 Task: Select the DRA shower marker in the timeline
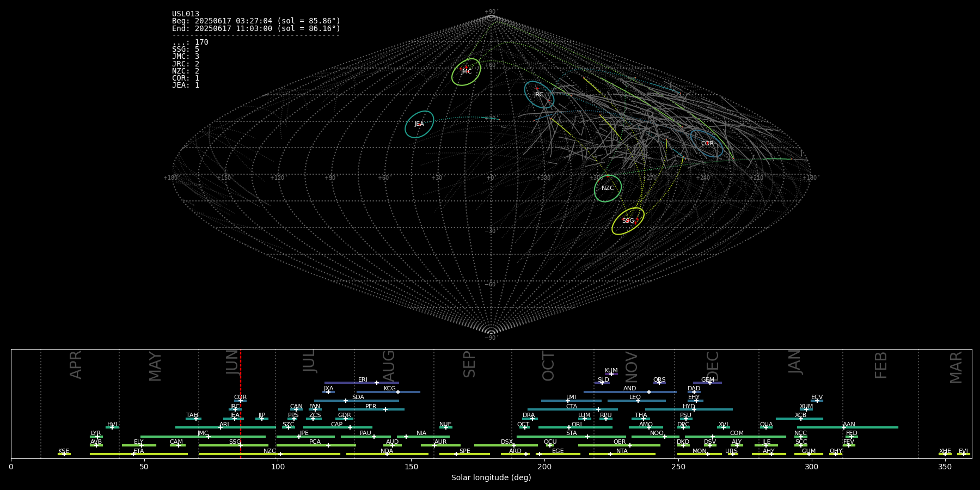click(532, 419)
